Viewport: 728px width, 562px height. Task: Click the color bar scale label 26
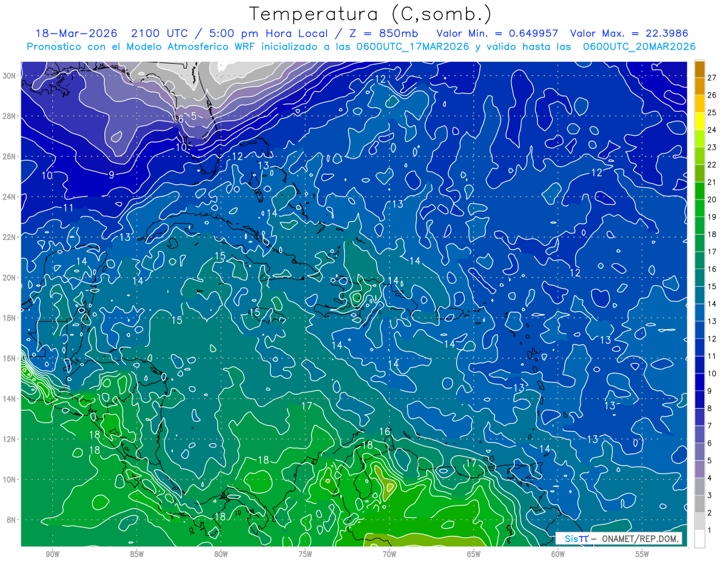(712, 95)
